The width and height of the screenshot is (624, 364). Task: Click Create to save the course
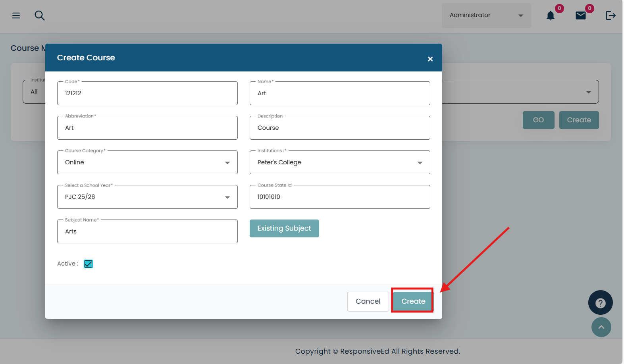pos(413,301)
